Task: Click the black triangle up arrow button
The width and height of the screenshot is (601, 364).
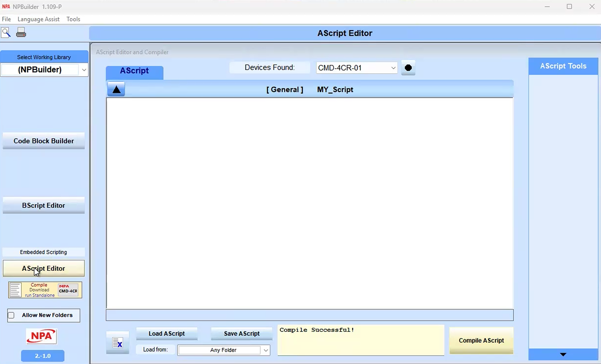Action: point(116,89)
